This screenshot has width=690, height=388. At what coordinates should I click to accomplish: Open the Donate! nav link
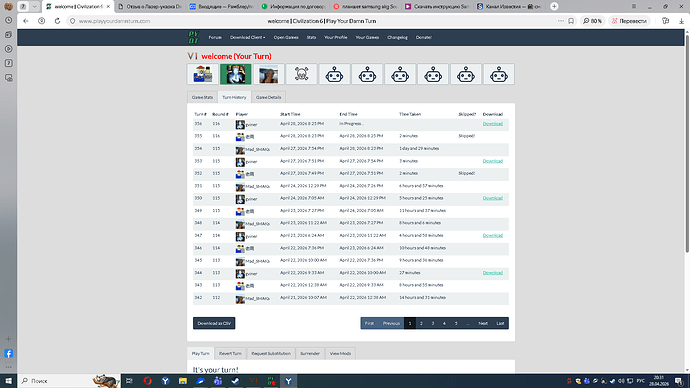click(424, 37)
